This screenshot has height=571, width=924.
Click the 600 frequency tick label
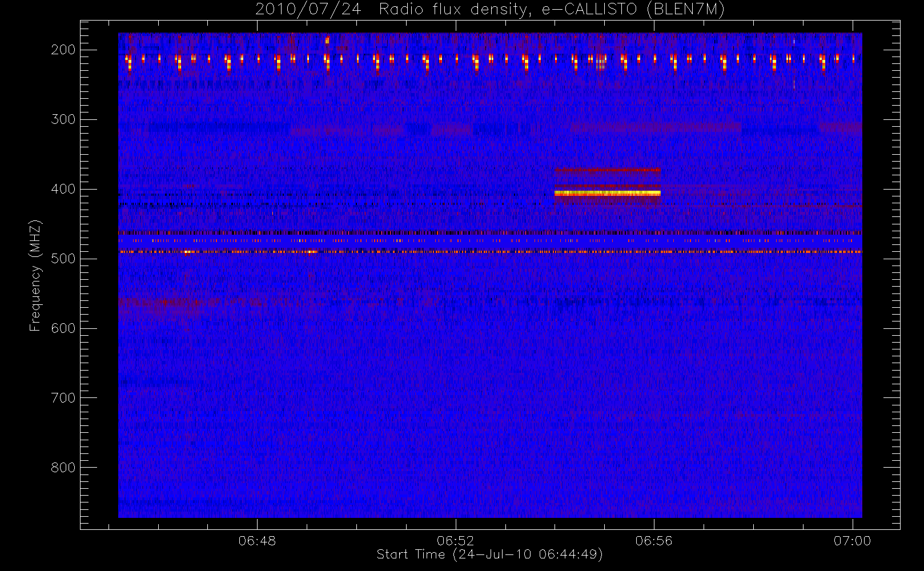pyautogui.click(x=63, y=328)
